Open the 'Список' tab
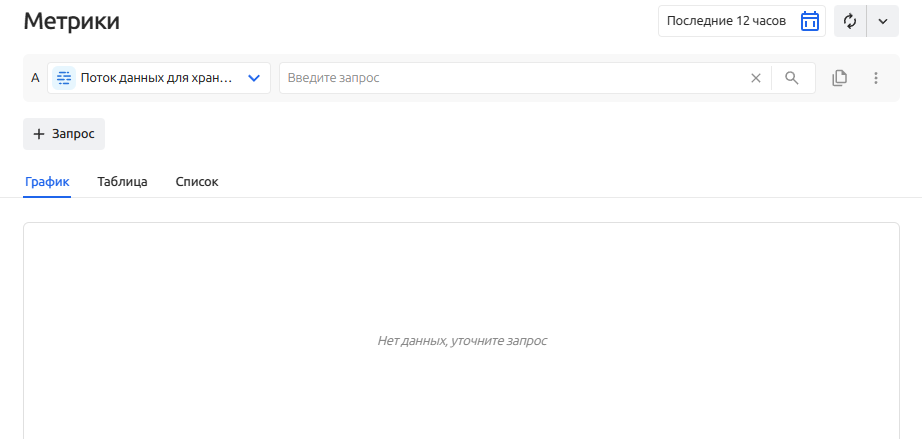The height and width of the screenshot is (439, 922). [197, 182]
